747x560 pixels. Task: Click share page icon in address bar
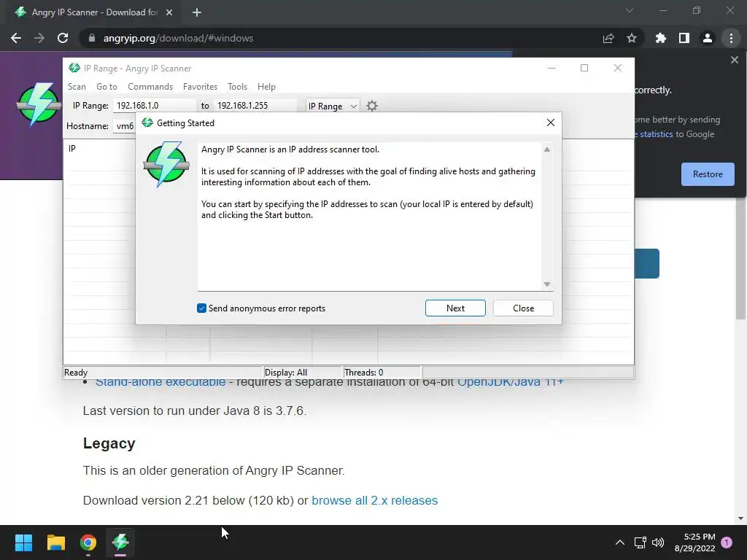click(x=608, y=38)
